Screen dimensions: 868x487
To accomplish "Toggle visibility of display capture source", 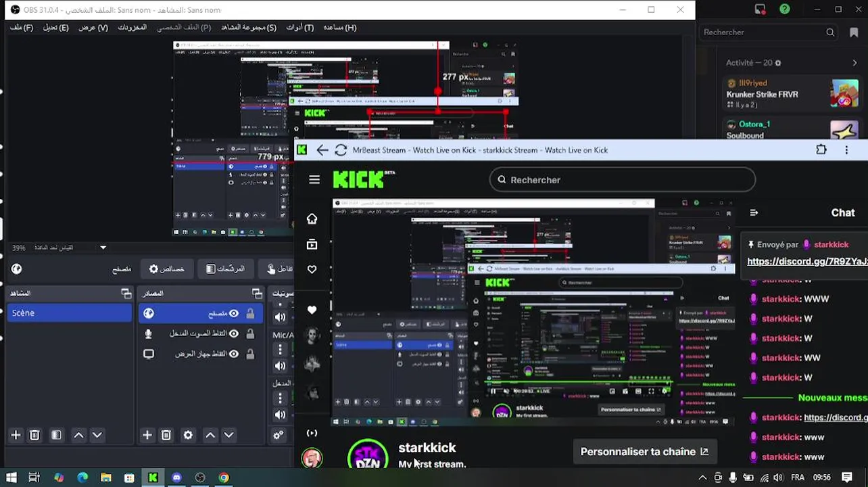I will pos(234,354).
